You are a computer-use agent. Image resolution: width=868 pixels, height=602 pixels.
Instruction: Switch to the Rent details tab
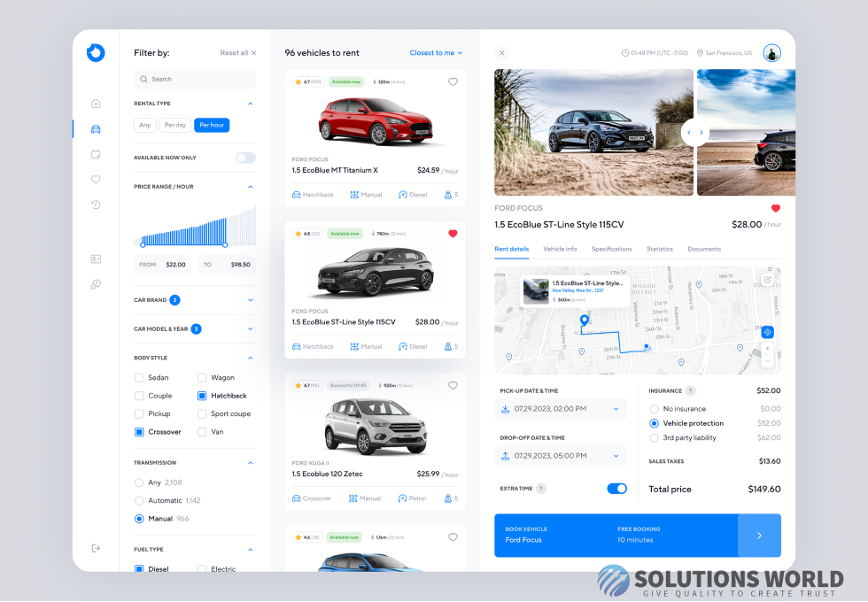pyautogui.click(x=512, y=249)
